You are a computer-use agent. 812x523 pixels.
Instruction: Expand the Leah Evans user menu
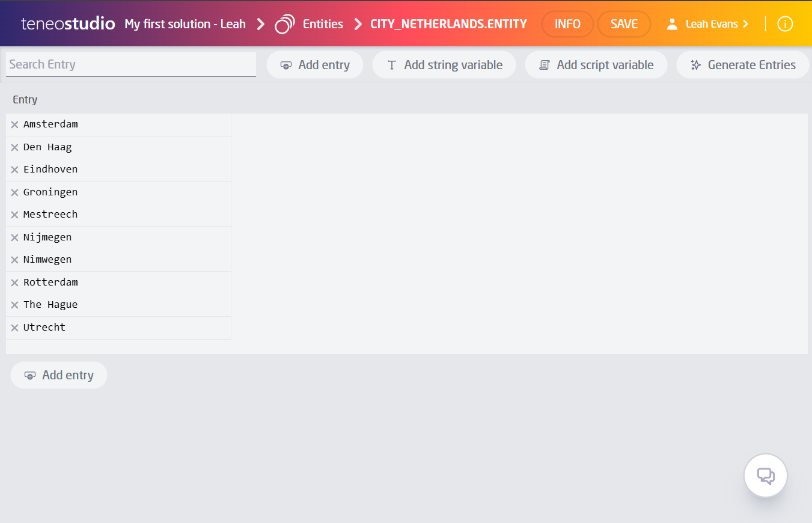709,24
